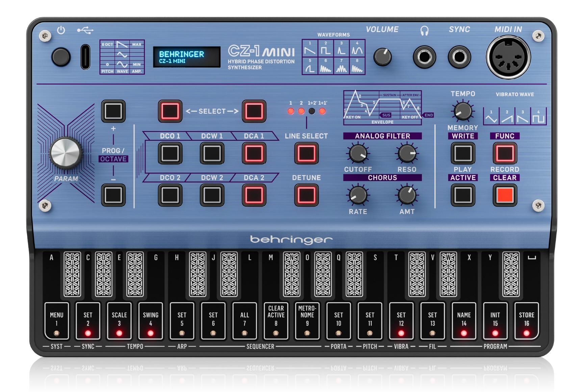Image resolution: width=588 pixels, height=392 pixels.
Task: Click the STORE 16 key
Action: [527, 321]
